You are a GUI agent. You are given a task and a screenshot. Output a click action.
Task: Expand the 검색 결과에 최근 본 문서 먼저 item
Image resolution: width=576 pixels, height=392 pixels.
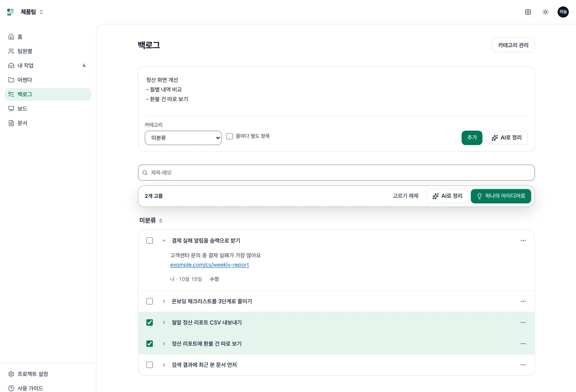[x=164, y=365]
